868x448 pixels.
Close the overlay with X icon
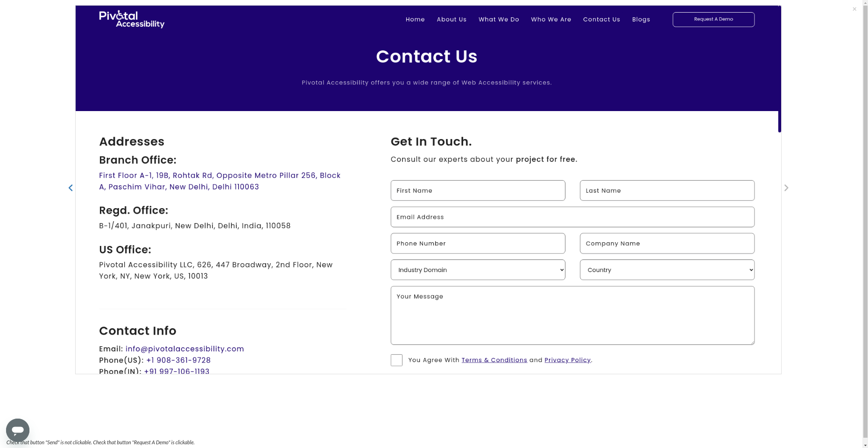(x=854, y=9)
